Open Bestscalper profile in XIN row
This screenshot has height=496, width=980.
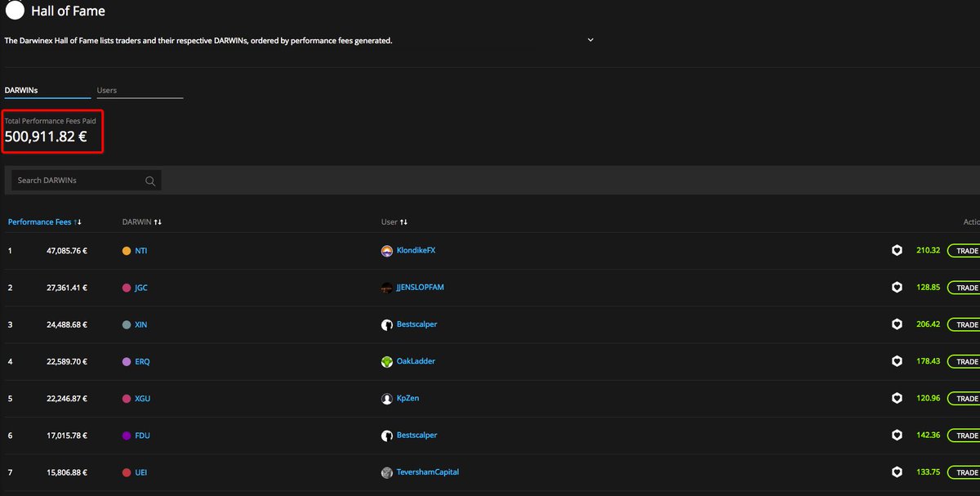tap(416, 324)
